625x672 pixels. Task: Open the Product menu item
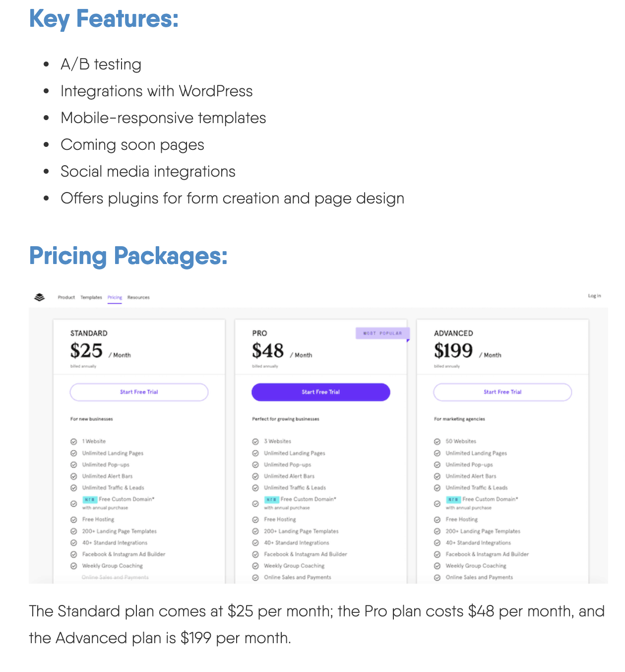tap(66, 297)
